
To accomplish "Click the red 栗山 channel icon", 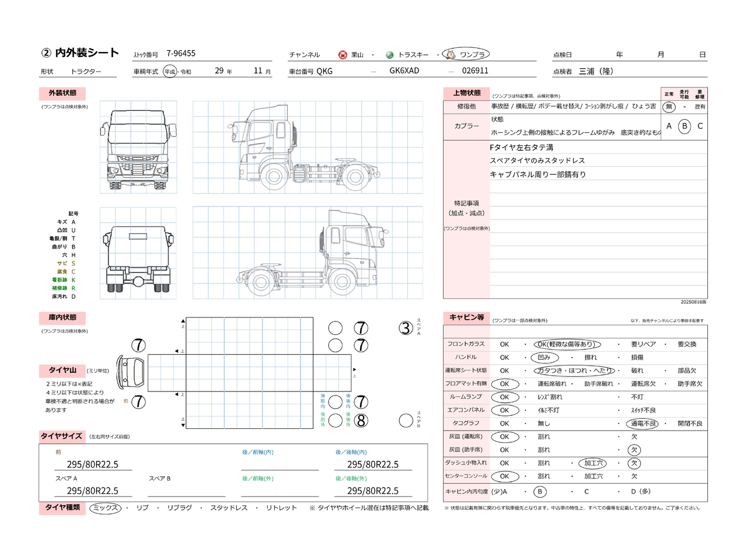I will point(343,55).
